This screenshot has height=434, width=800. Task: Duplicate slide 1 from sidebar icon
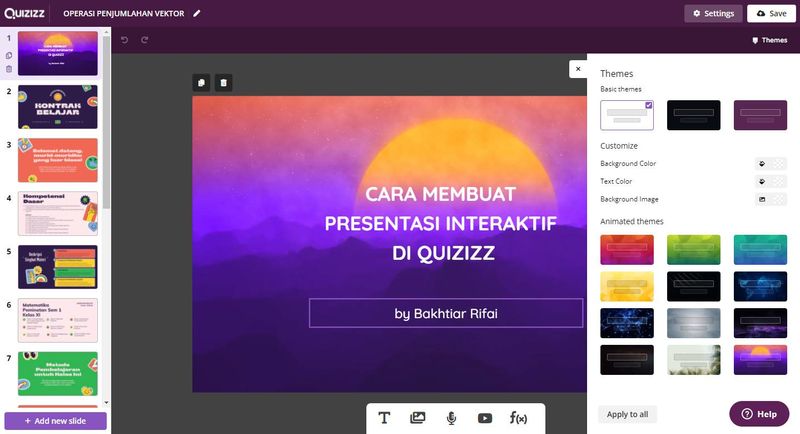click(9, 55)
